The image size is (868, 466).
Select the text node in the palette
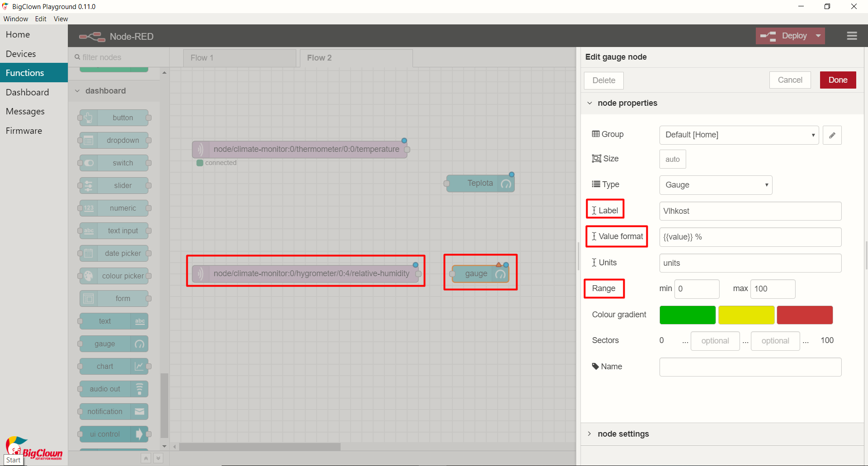pos(114,321)
